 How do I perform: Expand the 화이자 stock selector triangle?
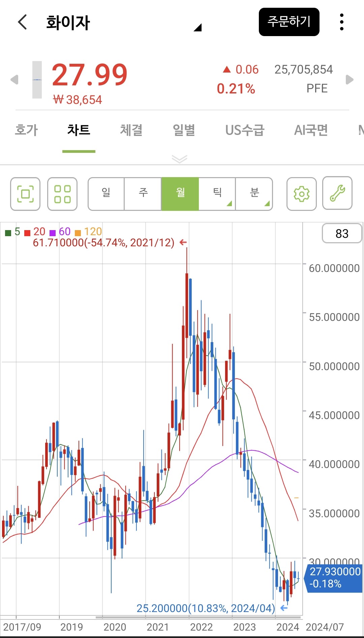(198, 28)
